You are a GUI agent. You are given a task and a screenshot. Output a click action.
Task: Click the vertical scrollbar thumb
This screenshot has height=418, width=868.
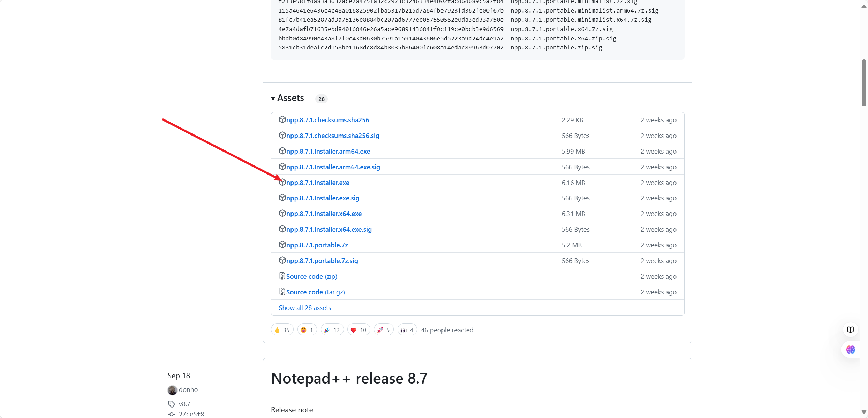[864, 82]
